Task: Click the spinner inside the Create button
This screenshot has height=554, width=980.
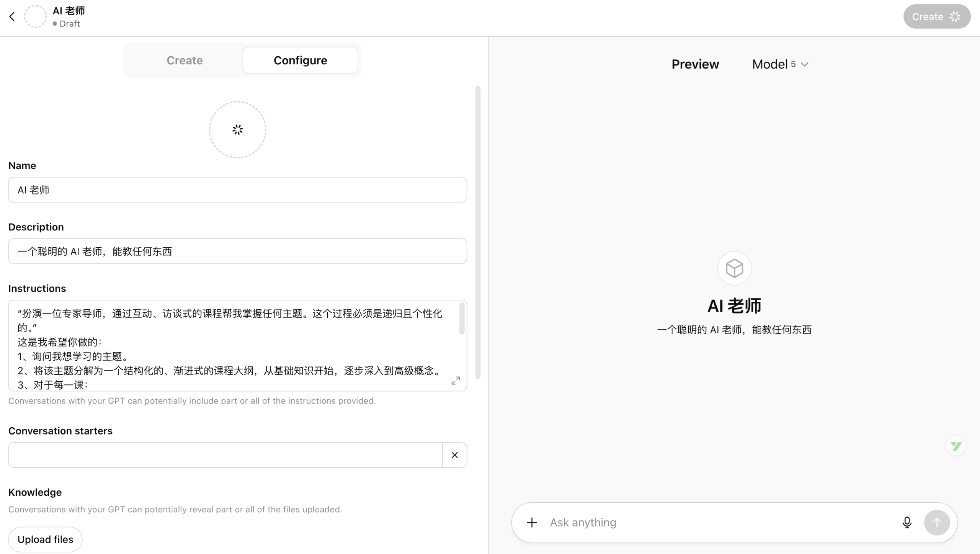Action: [x=954, y=16]
